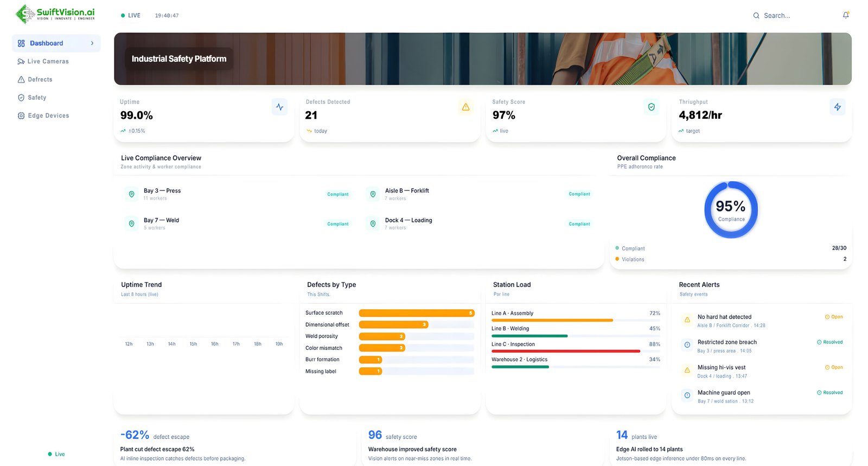Click the Compliant badge for Aisle B — Forklift
The image size is (868, 466).
click(579, 194)
